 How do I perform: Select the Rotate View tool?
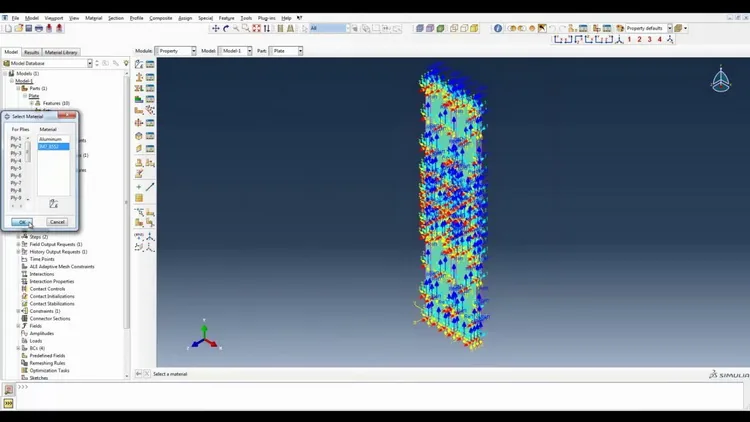(226, 28)
